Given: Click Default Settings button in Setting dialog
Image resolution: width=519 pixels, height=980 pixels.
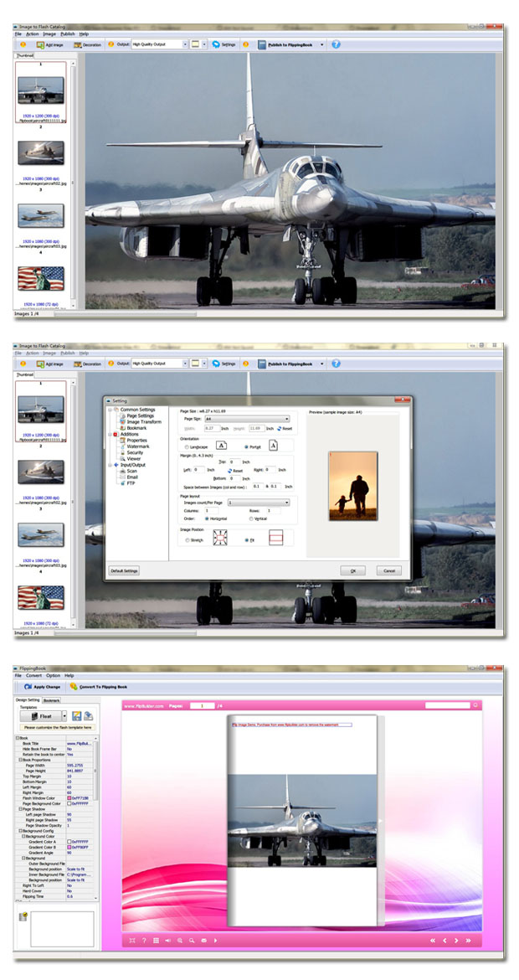Looking at the screenshot, I should tap(124, 570).
